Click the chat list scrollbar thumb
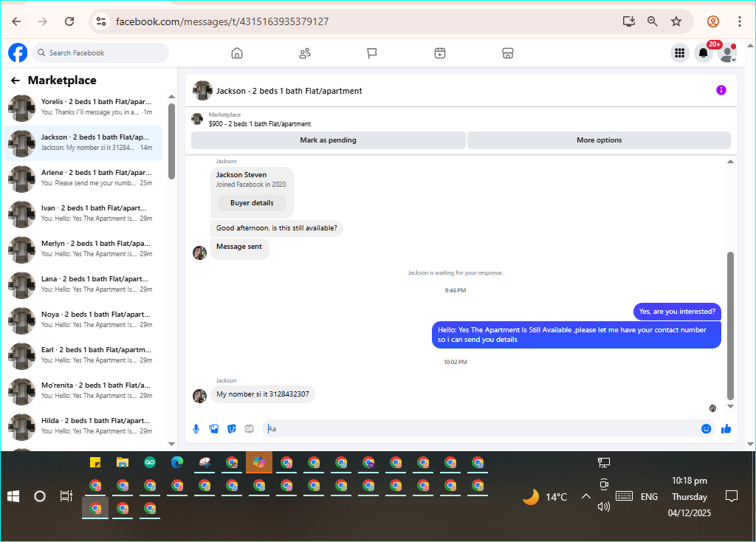This screenshot has width=756, height=542. pyautogui.click(x=171, y=141)
